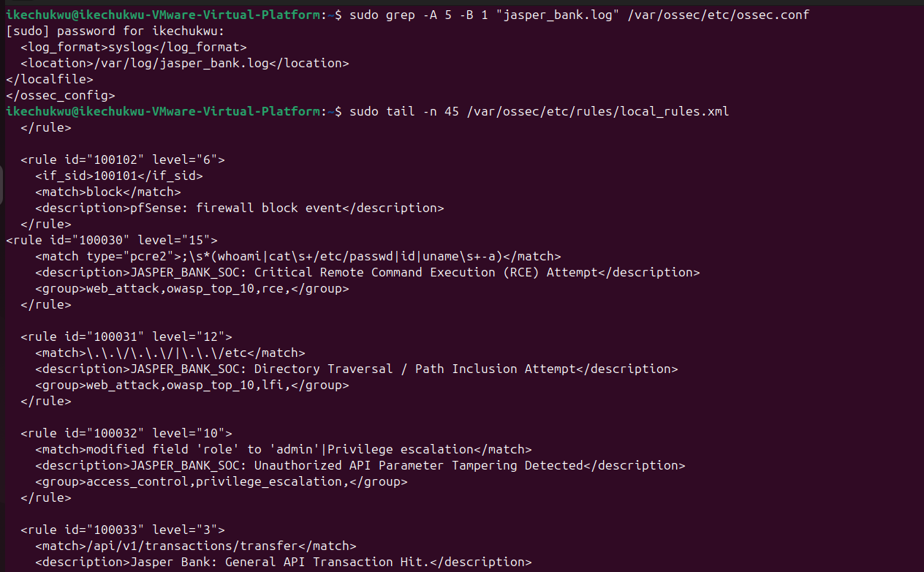Click the rce group tag line
Screen dimensions: 924x572
coord(192,288)
